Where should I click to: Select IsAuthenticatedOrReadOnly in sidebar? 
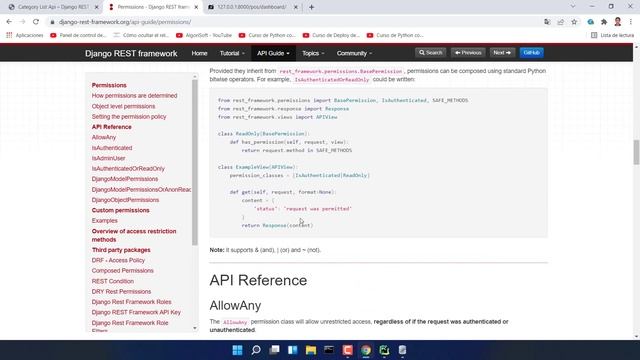coord(128,169)
